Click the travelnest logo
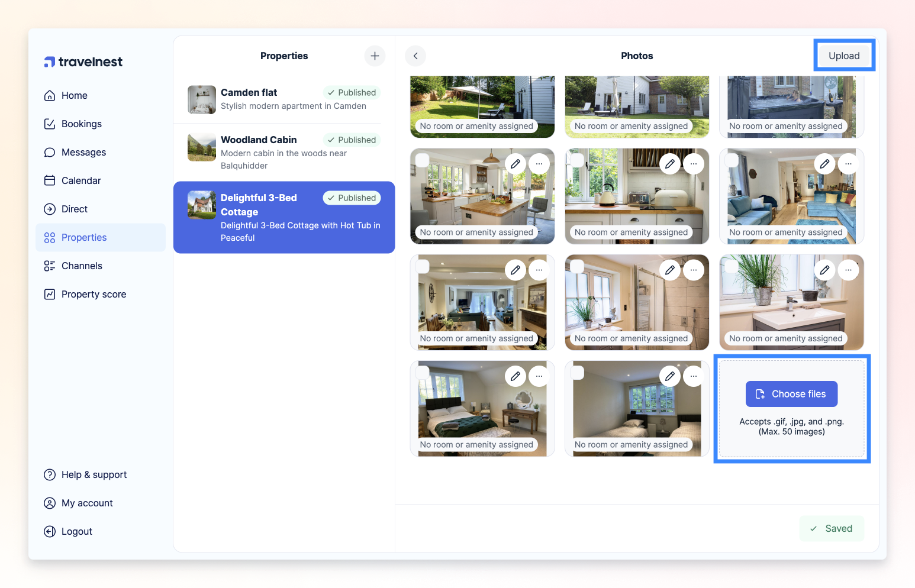The image size is (915, 588). [83, 62]
